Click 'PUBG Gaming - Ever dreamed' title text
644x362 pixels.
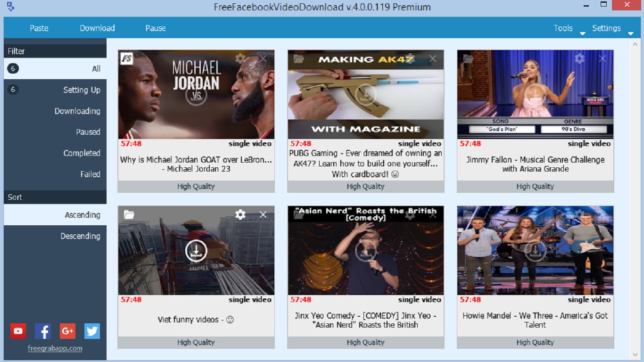point(366,164)
